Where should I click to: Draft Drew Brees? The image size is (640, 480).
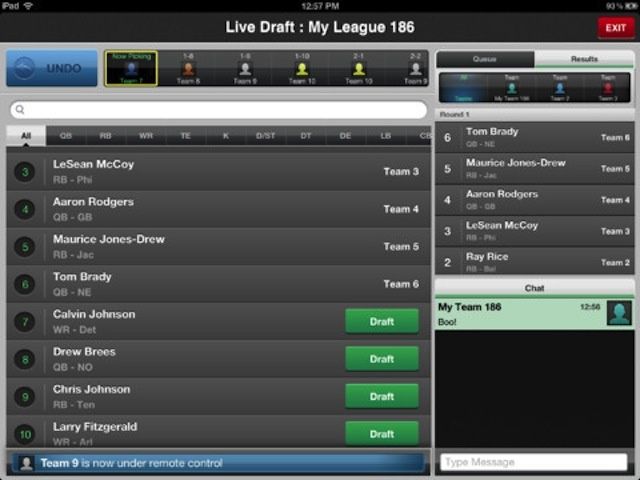[x=381, y=359]
